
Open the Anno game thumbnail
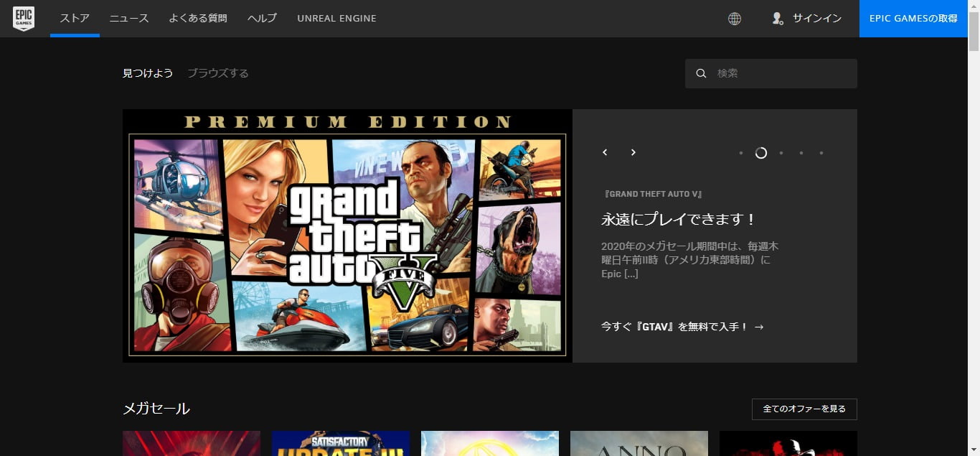click(x=639, y=444)
